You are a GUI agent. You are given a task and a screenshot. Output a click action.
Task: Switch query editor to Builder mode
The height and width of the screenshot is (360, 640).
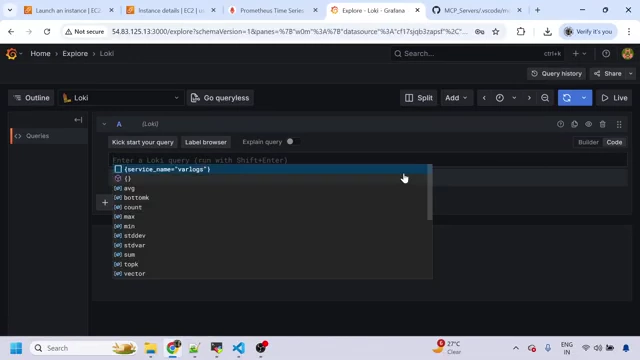click(x=588, y=142)
